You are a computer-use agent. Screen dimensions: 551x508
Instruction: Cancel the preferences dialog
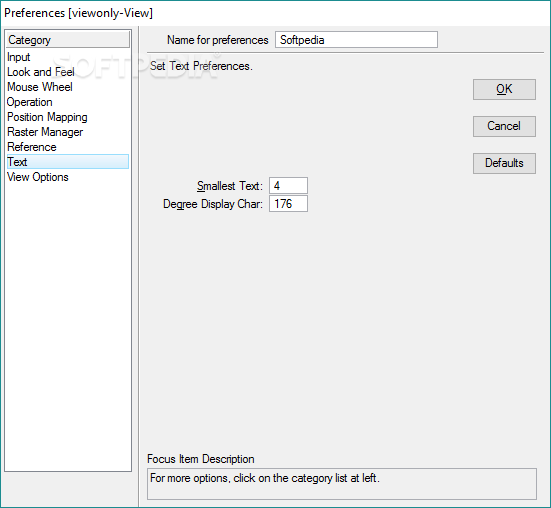click(x=504, y=126)
